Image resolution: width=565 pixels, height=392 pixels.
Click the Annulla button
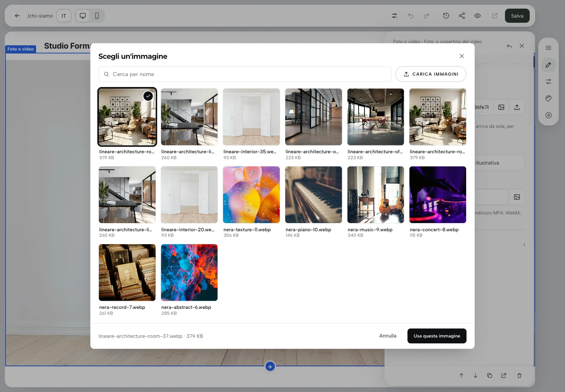tap(388, 336)
